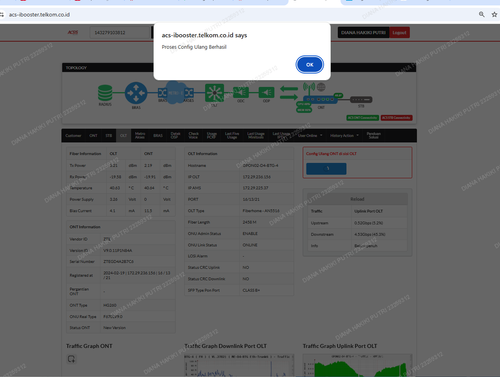Viewport: 500px width, 377px height.
Task: Click the blue Config Ulang loading button
Action: (x=326, y=169)
